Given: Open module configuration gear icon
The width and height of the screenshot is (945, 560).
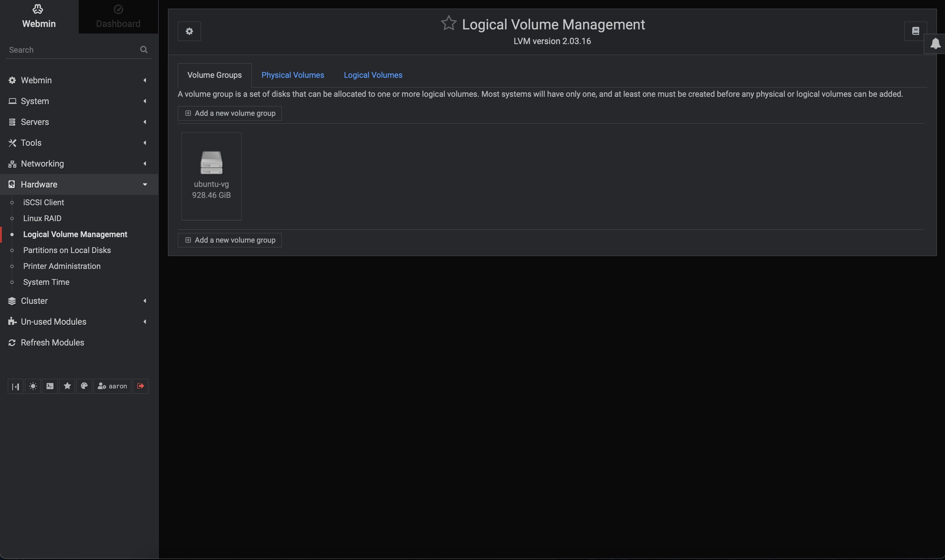Looking at the screenshot, I should coord(189,31).
